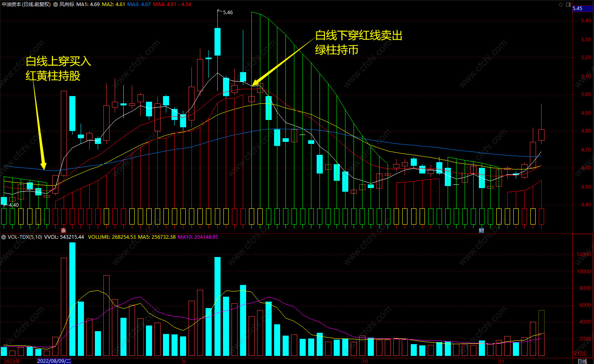This screenshot has height=364, width=594.
Task: Click the 12000 volume axis label
Action: click(584, 255)
